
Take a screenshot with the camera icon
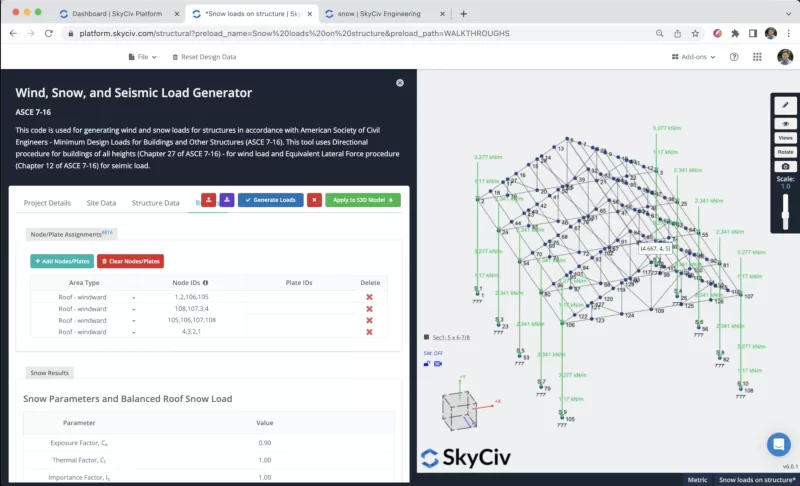[x=785, y=166]
